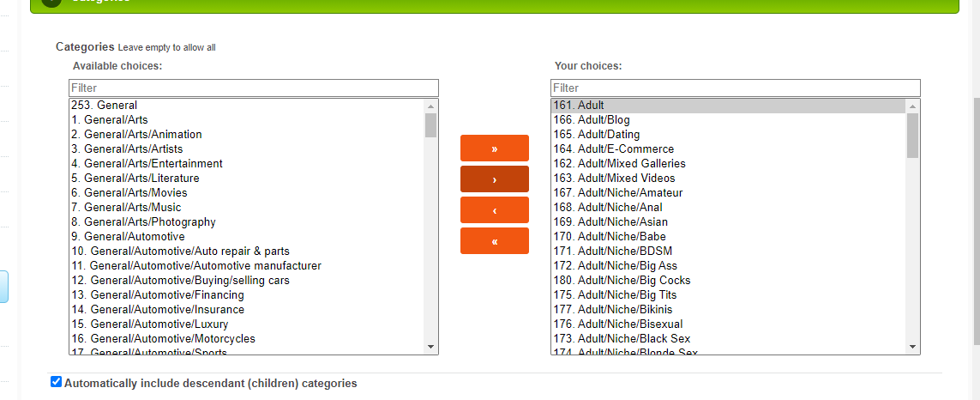Select '164. Adult/E-Commerce' in your choices
The image size is (980, 400).
tap(729, 149)
